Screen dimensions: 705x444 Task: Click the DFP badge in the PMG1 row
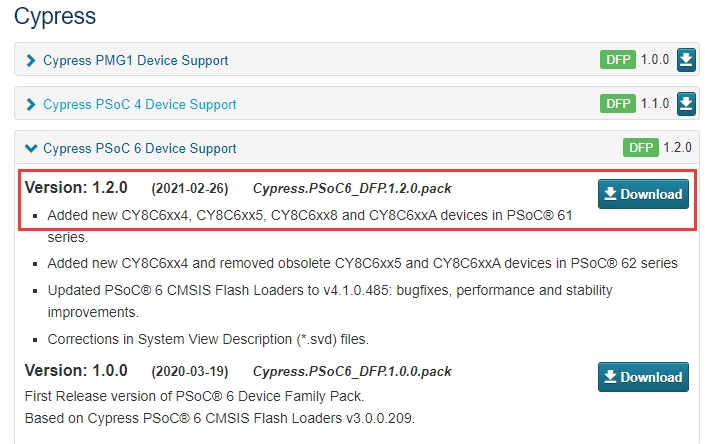618,60
